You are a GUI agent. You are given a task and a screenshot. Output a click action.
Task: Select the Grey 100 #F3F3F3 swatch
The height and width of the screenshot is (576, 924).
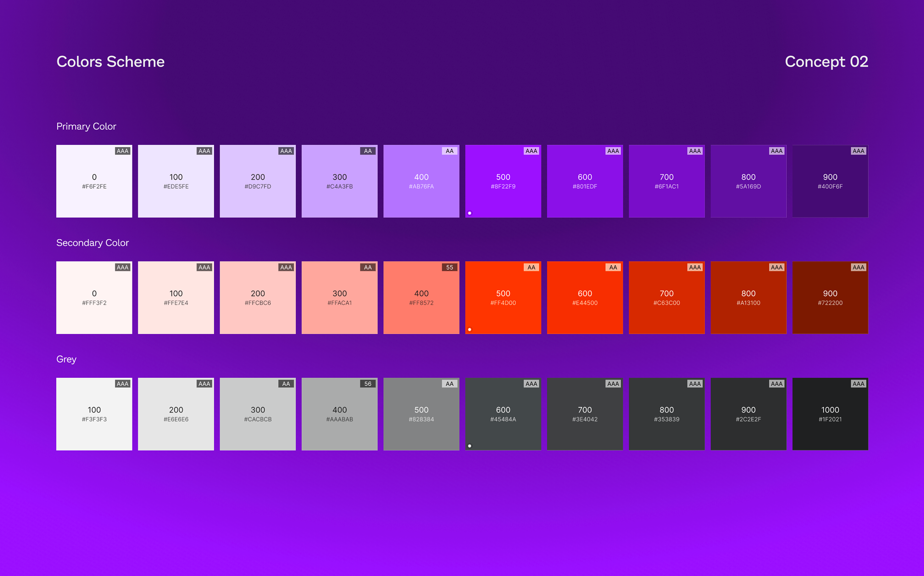point(94,414)
